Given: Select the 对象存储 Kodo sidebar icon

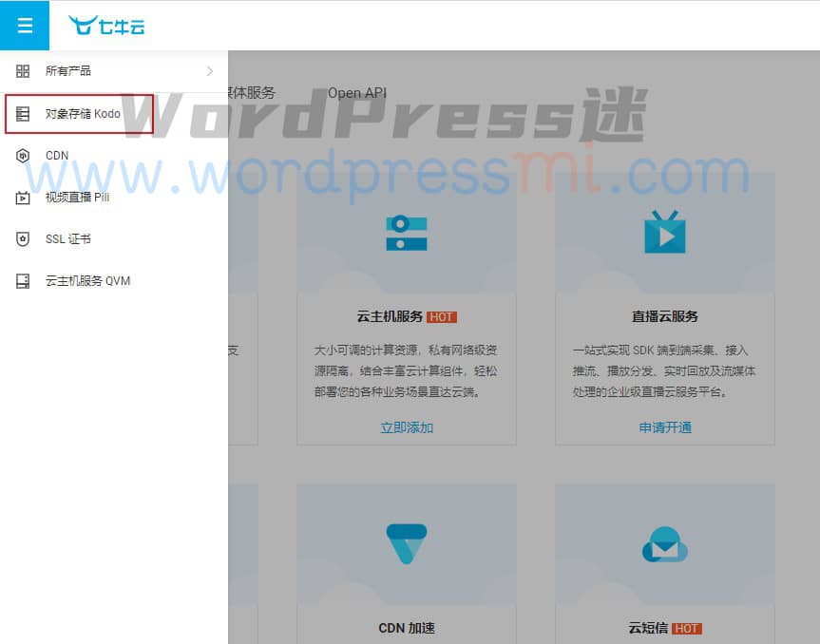Looking at the screenshot, I should [x=21, y=113].
